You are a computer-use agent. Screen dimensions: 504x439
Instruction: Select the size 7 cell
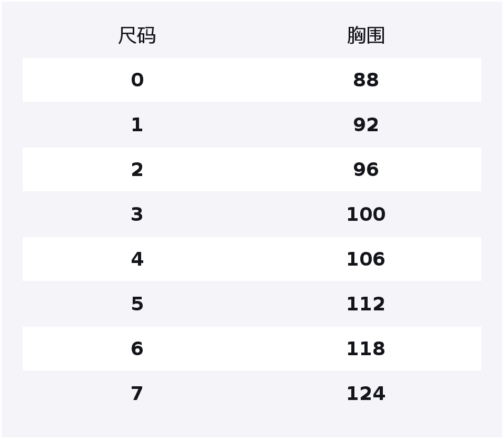tap(137, 394)
